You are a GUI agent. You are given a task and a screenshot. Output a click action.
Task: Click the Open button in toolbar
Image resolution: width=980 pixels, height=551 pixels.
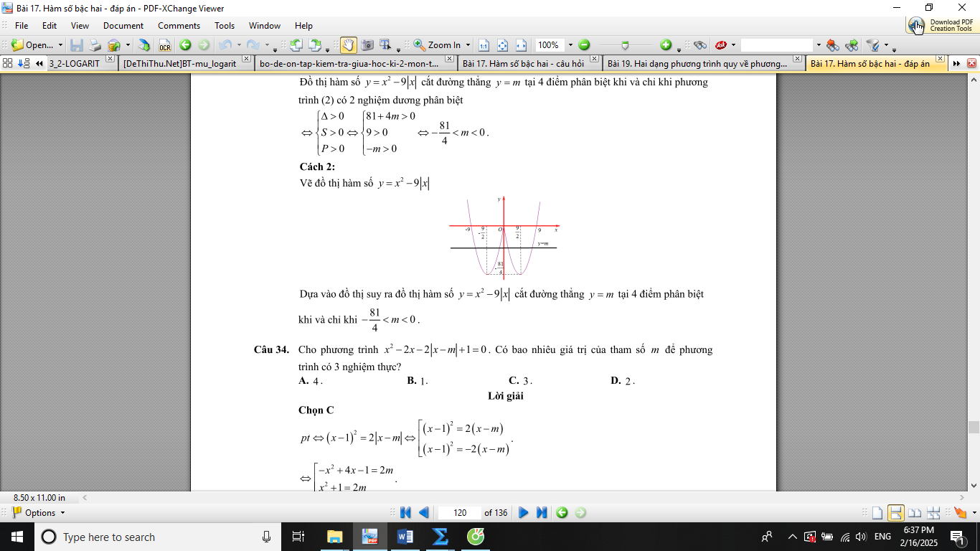click(32, 45)
